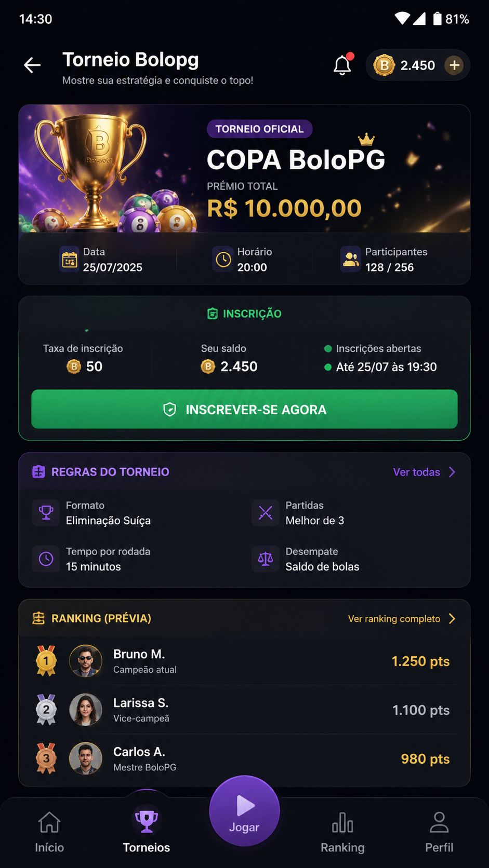489x868 pixels.
Task: Tap the clock Horário icon
Action: coord(223,259)
